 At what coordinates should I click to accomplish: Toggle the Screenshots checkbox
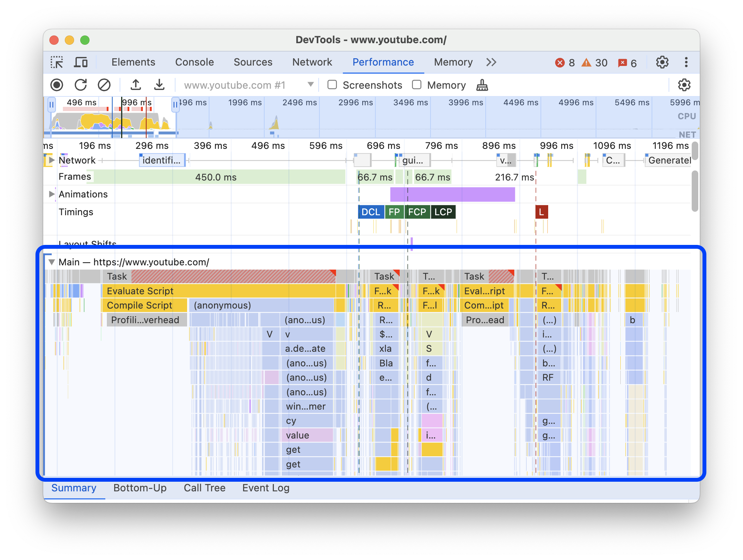331,85
